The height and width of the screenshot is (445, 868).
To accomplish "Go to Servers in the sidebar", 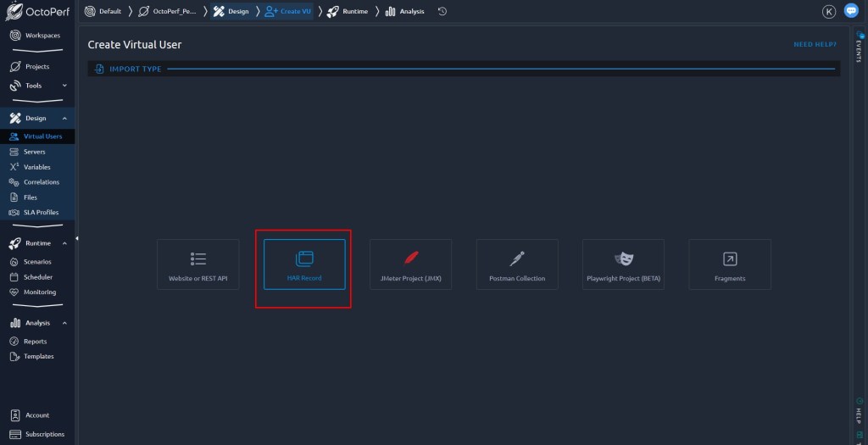I will tap(34, 152).
